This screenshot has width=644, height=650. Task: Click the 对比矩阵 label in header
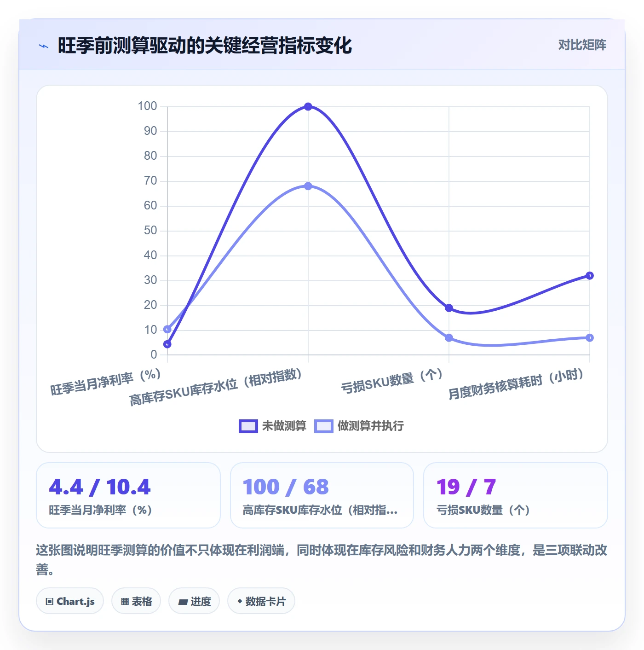pos(582,45)
